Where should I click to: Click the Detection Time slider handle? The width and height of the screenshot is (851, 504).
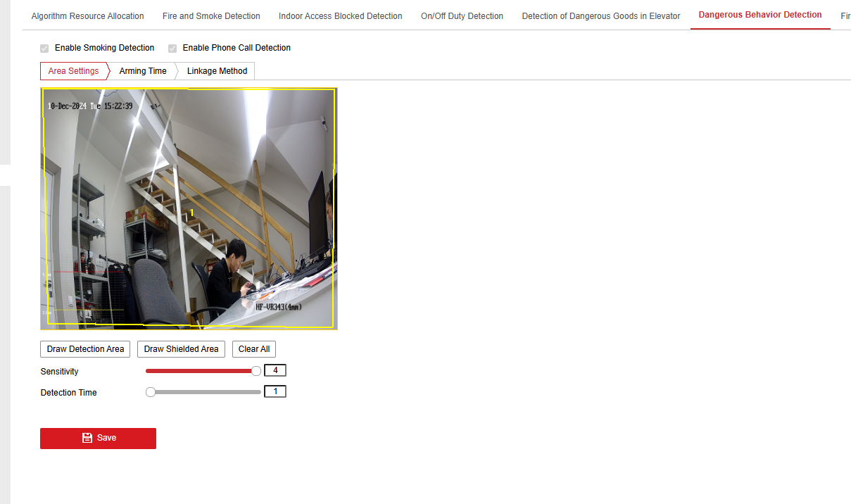click(151, 392)
